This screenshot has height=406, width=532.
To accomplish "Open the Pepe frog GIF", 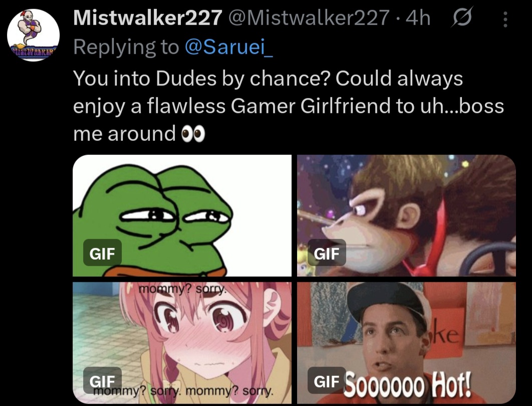I will click(182, 216).
